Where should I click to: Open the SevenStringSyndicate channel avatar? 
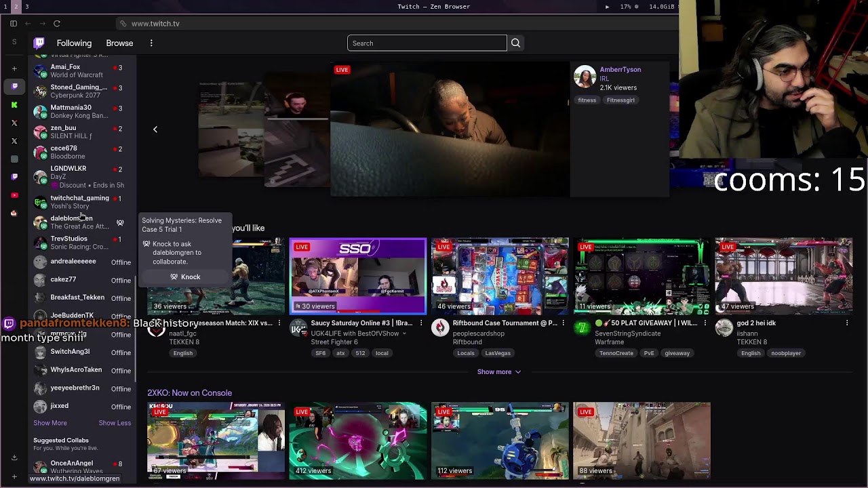click(x=582, y=328)
